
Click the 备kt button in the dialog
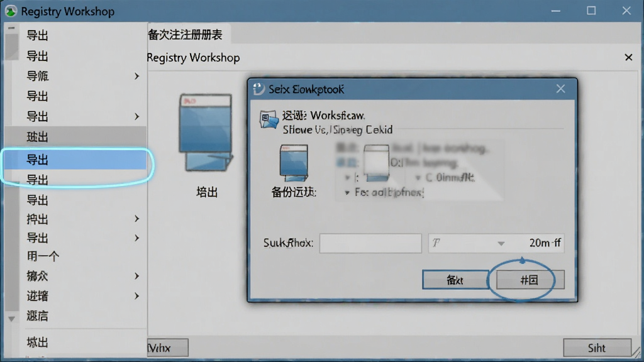[x=455, y=280]
